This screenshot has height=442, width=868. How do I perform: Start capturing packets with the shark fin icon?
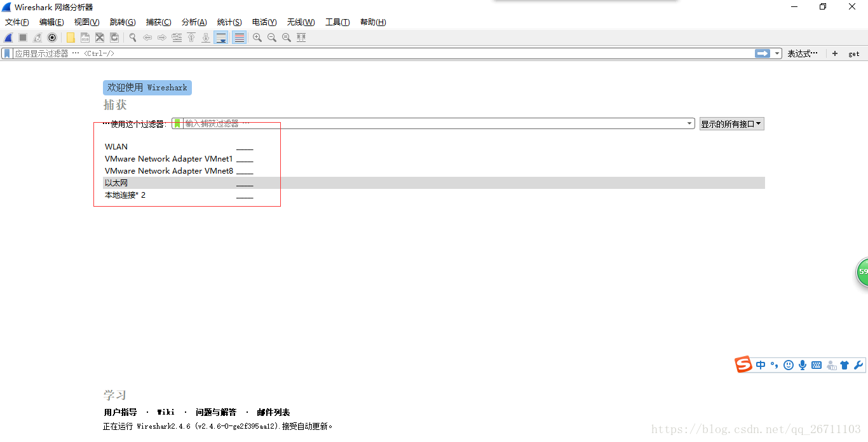click(x=8, y=38)
